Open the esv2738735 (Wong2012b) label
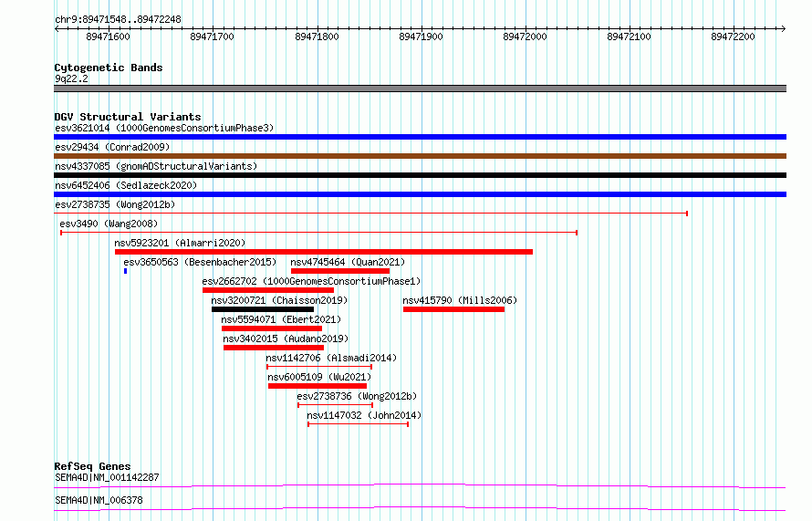The width and height of the screenshot is (812, 521). [115, 204]
